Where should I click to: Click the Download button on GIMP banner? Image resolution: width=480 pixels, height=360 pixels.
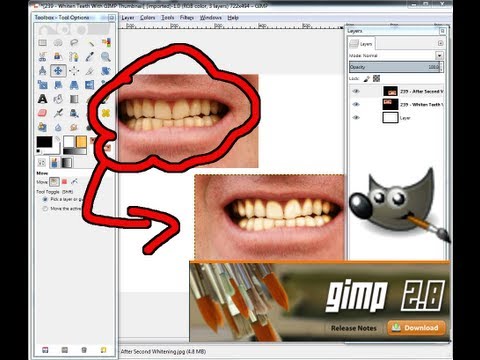point(416,328)
